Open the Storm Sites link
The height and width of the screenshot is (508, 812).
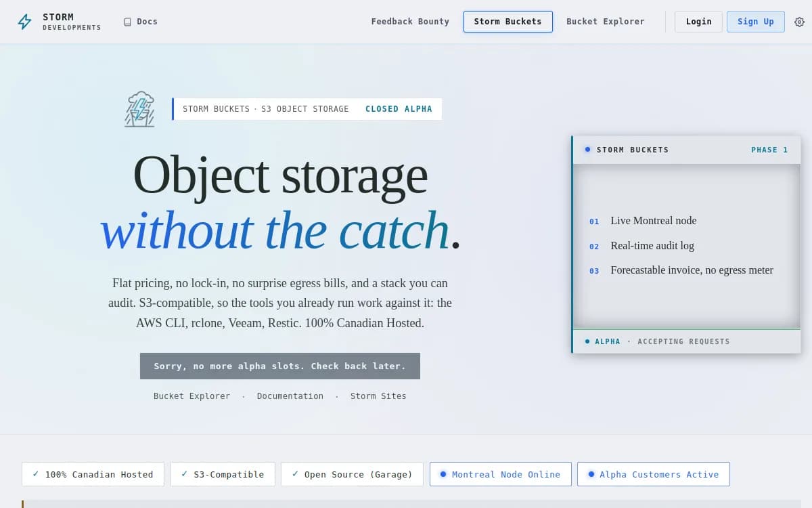click(x=378, y=396)
